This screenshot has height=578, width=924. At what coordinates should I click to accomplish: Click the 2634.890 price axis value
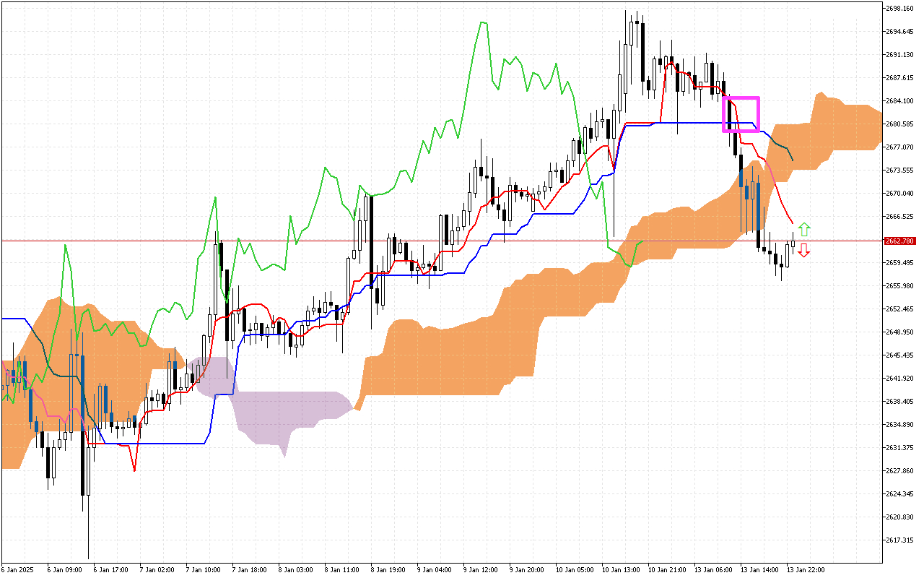pos(900,425)
